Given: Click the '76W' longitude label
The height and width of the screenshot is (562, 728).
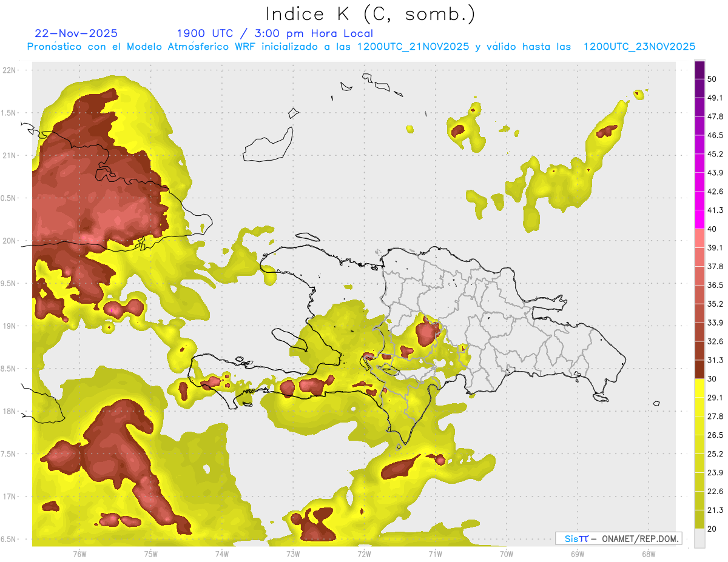Looking at the screenshot, I should tap(79, 554).
